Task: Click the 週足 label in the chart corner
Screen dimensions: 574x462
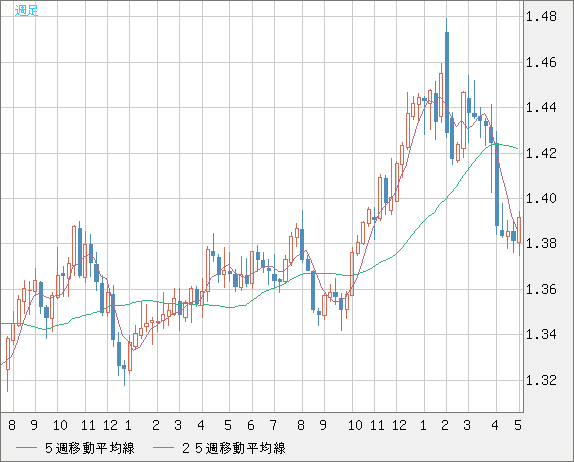Action: (x=26, y=11)
